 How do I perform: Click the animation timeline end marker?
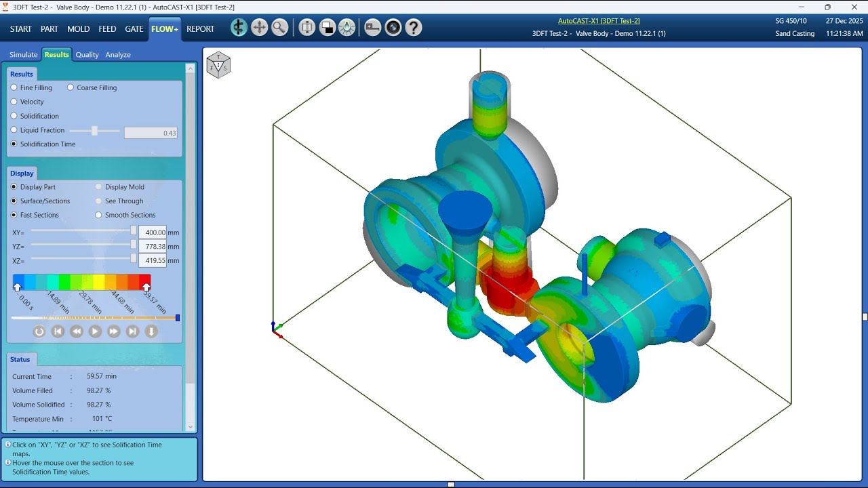point(178,318)
